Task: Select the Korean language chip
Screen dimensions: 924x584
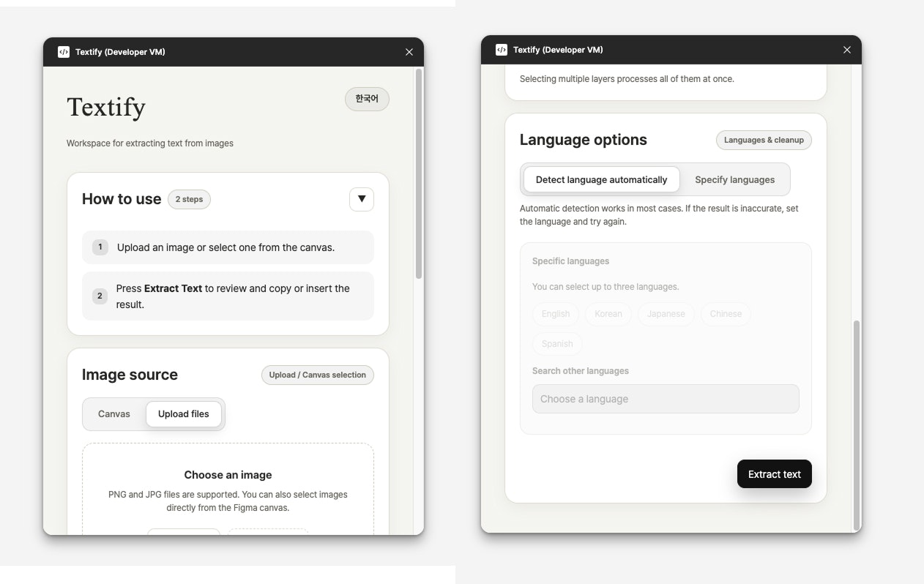Action: point(608,314)
